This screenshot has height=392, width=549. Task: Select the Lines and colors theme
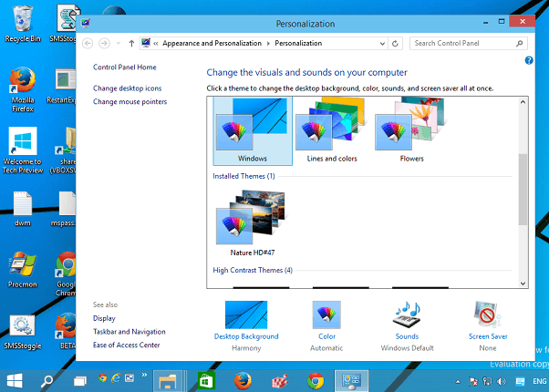[332, 131]
